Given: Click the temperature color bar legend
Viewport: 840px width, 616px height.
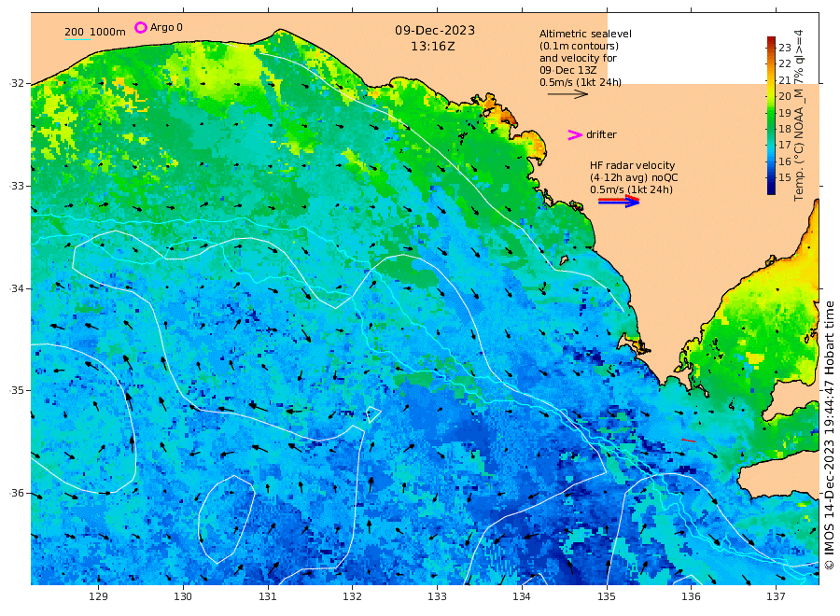Looking at the screenshot, I should (x=771, y=115).
